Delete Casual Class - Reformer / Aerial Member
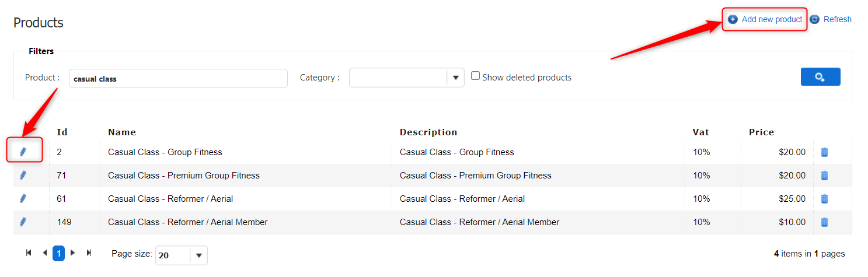Screen dimensions: 868x277 coord(824,222)
